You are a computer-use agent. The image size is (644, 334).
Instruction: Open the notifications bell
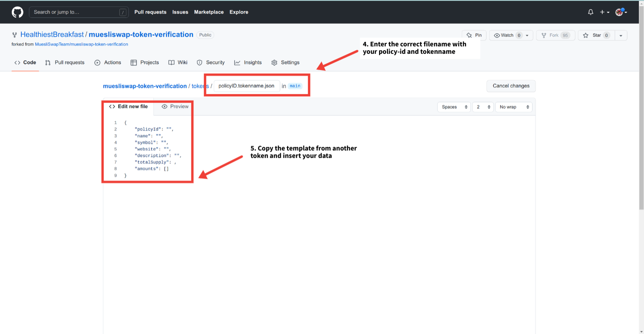click(591, 12)
